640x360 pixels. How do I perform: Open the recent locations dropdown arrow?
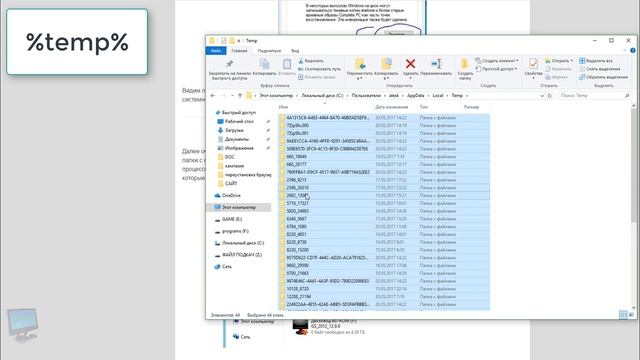coord(232,96)
